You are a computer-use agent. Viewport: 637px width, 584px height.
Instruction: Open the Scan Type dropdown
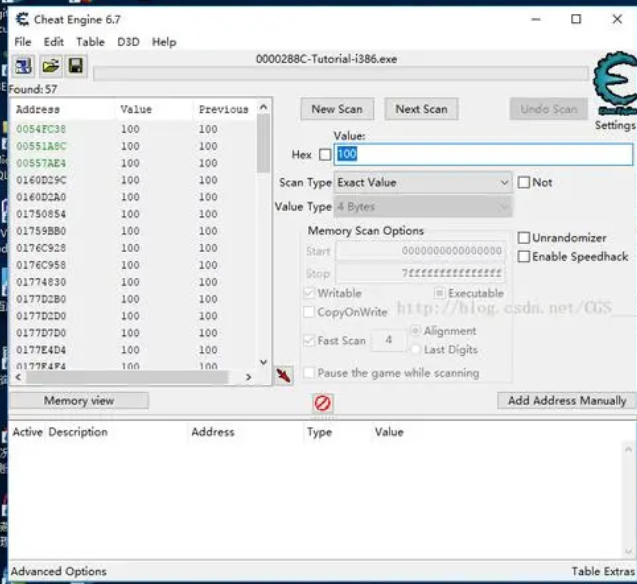coord(423,183)
